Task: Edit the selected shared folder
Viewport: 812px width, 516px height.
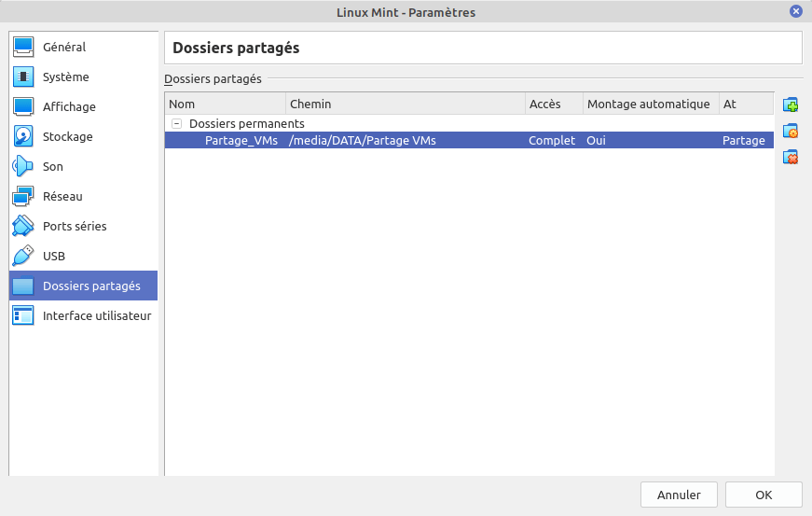Action: point(791,131)
